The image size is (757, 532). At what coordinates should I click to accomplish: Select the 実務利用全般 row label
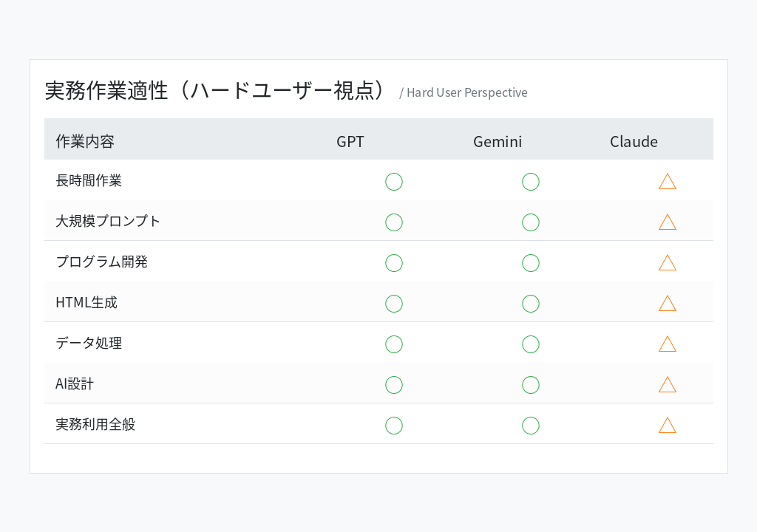click(x=95, y=424)
